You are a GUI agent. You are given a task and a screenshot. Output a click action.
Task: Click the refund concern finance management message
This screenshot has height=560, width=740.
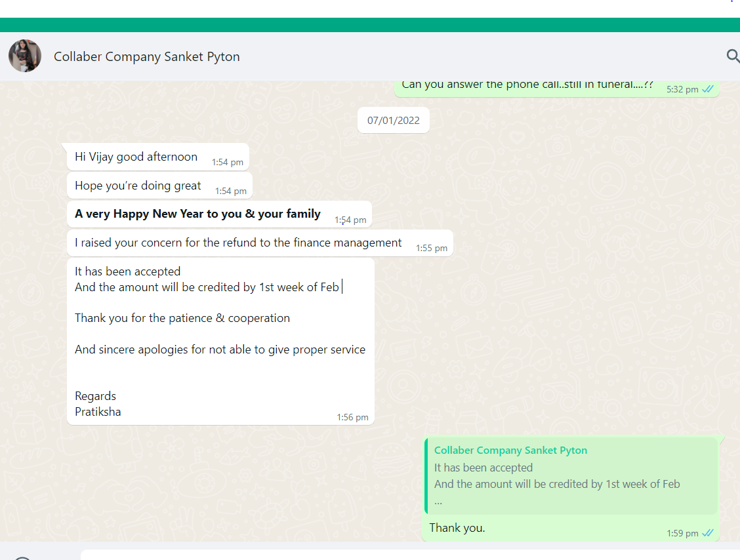tap(238, 243)
